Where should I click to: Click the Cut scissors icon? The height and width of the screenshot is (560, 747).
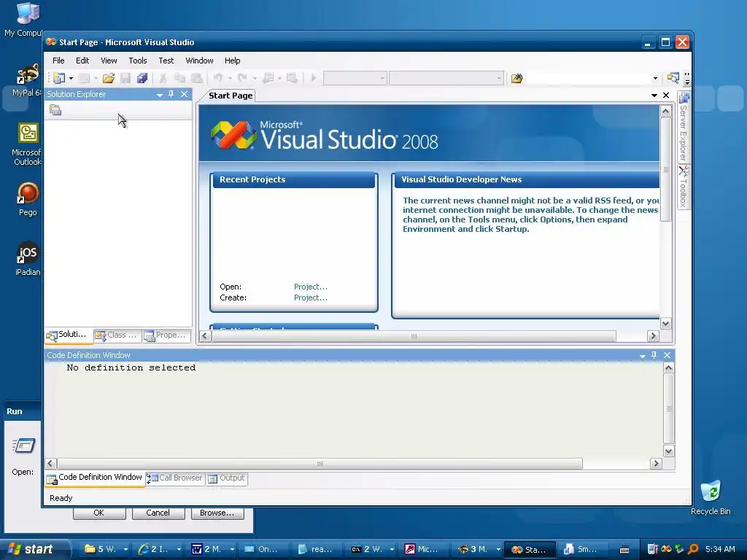pyautogui.click(x=163, y=78)
